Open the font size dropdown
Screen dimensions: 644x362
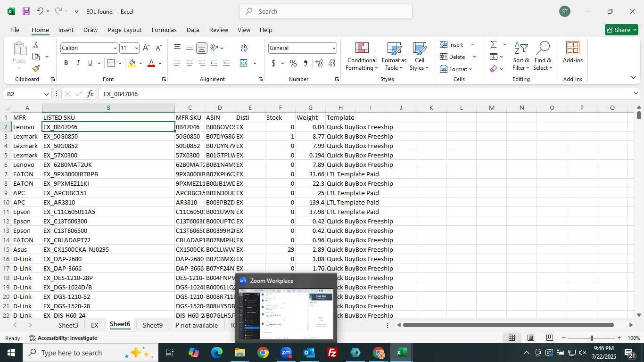pos(136,48)
